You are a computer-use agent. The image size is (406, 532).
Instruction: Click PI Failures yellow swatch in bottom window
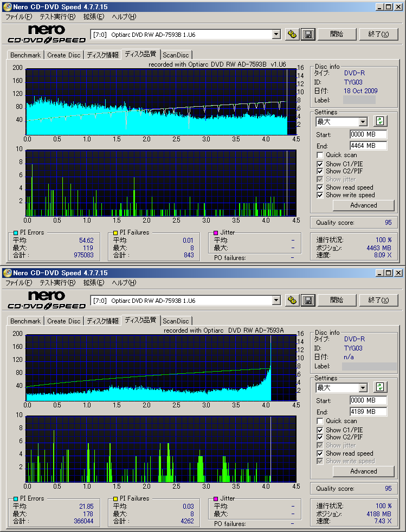[x=115, y=499]
